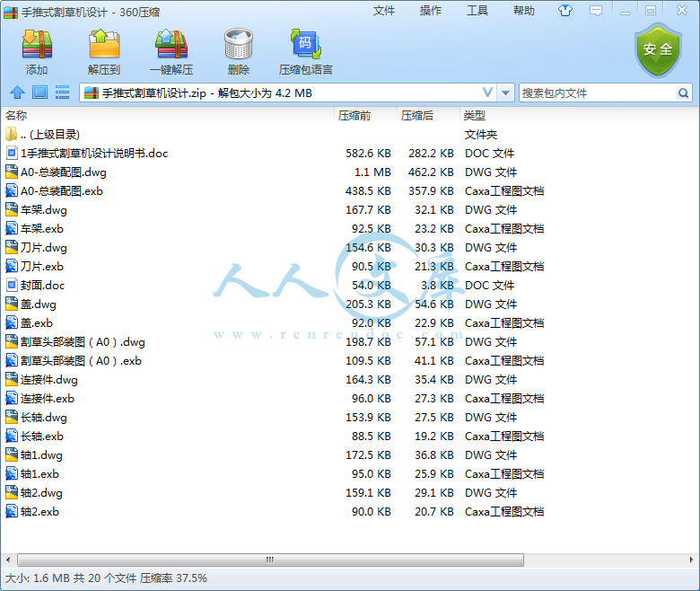The image size is (700, 591).
Task: Select file 连接件.dwg
Action: pos(49,380)
